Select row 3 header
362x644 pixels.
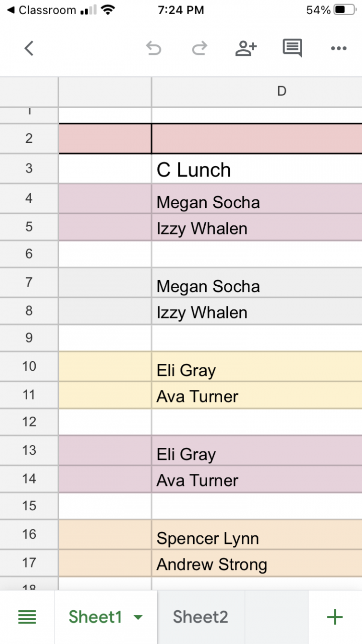coord(29,168)
